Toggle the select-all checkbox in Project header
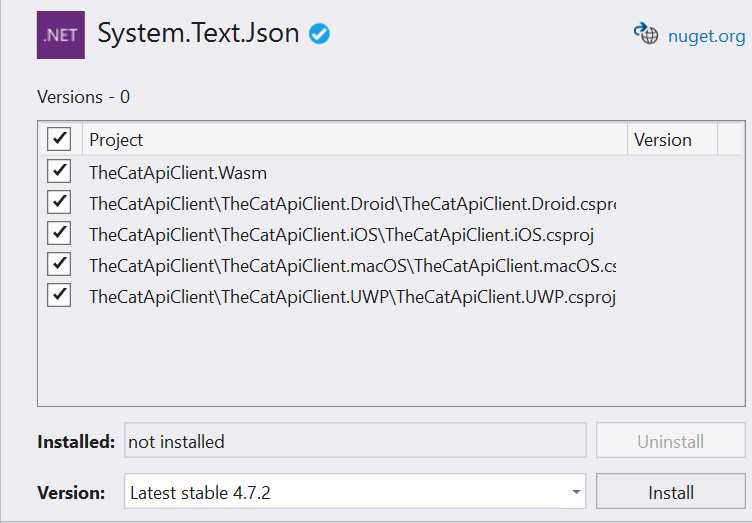 point(59,139)
